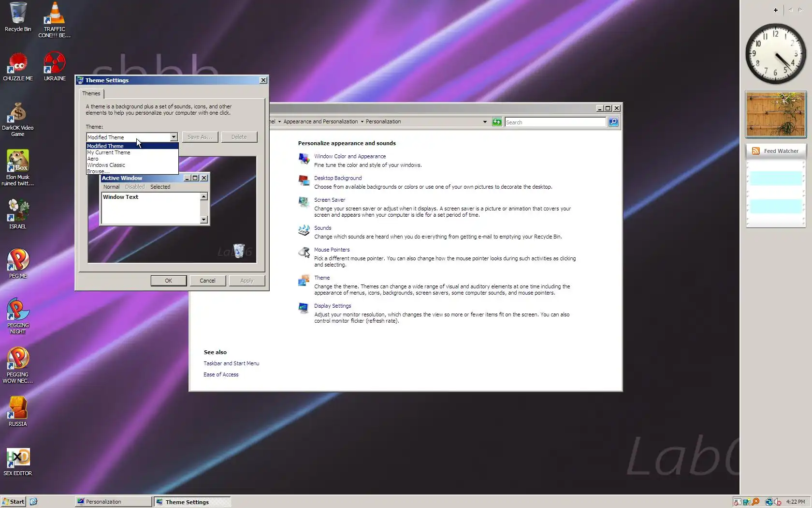Click the bamboo slideshow gadget thumbnail

point(776,115)
